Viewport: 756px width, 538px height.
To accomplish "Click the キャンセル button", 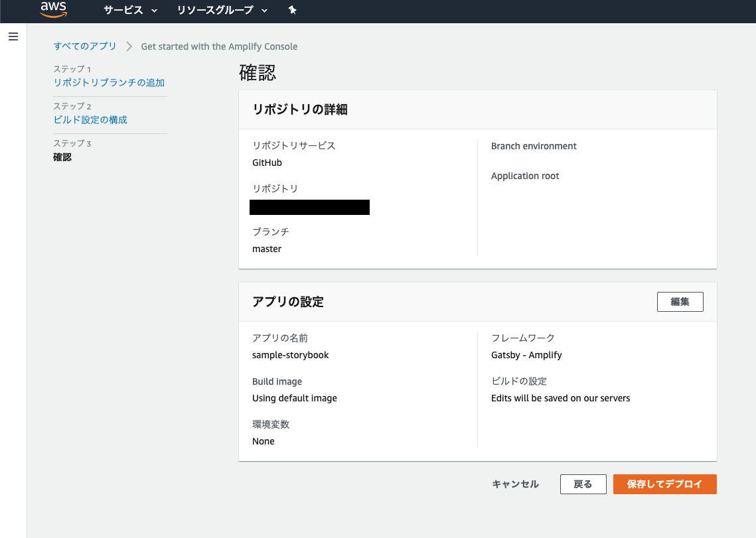I will pos(515,484).
